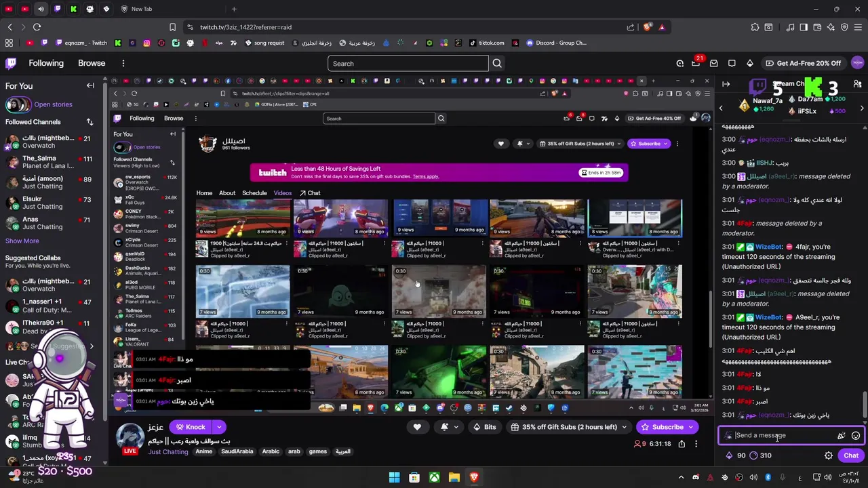Open Xbox app from taskbar
The height and width of the screenshot is (488, 868).
(x=434, y=478)
